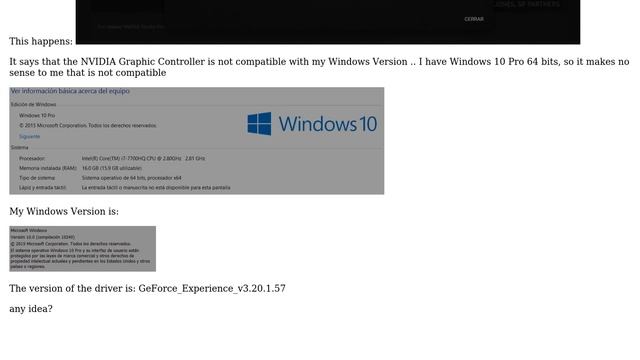This screenshot has width=640, height=360.
Task: Open the small Microsoft Windows version image
Action: 82,249
